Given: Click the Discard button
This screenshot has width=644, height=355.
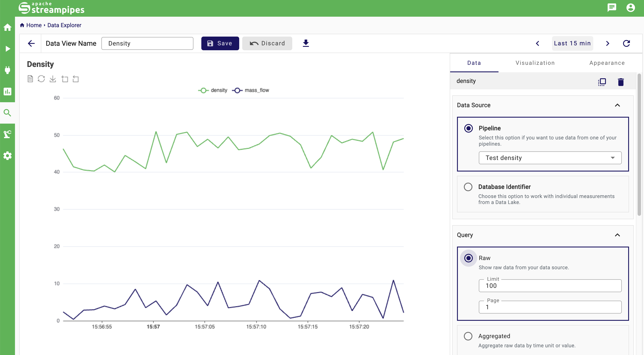Looking at the screenshot, I should [267, 43].
